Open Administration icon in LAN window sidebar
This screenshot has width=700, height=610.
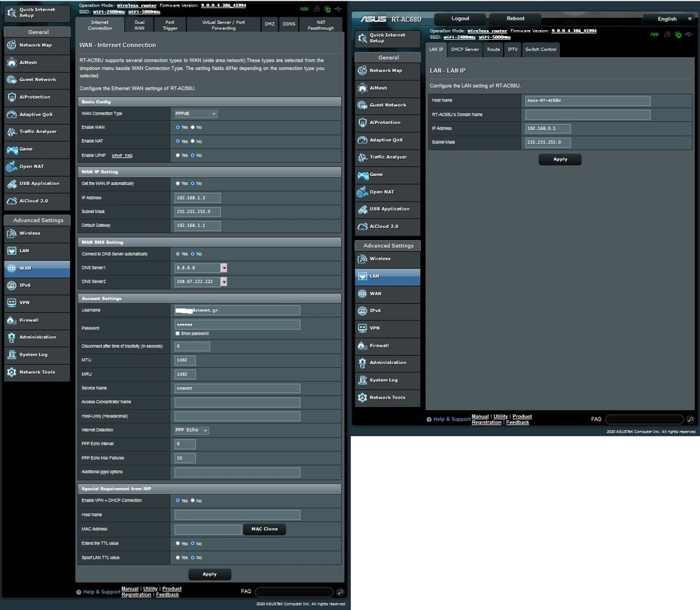[362, 363]
